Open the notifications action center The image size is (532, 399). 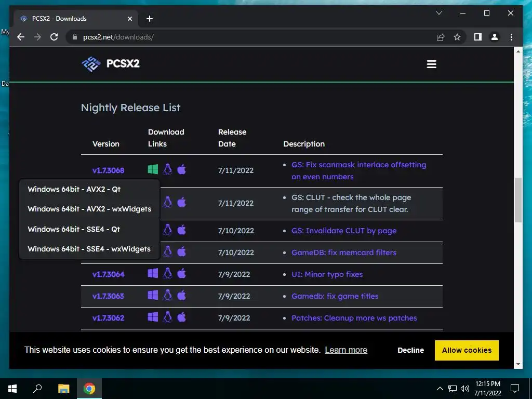pyautogui.click(x=515, y=389)
